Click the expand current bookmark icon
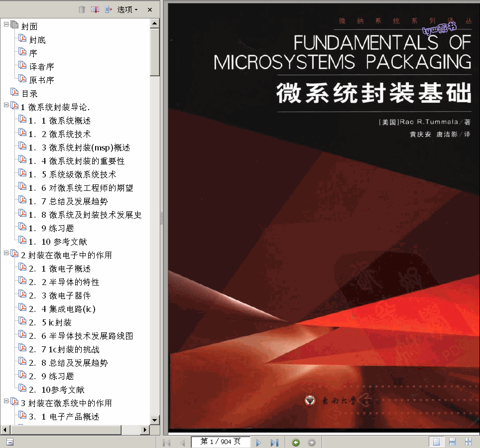This screenshot has width=480, height=448. pos(109,9)
